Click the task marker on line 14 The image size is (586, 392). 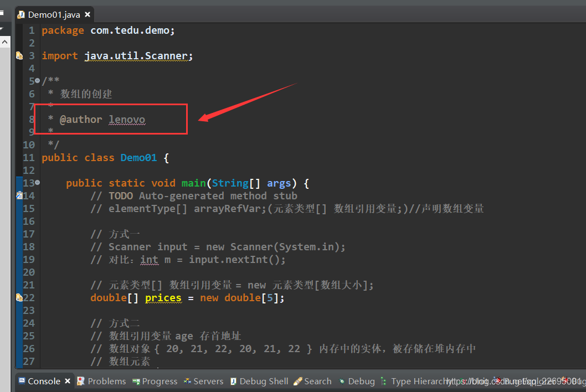pos(19,195)
